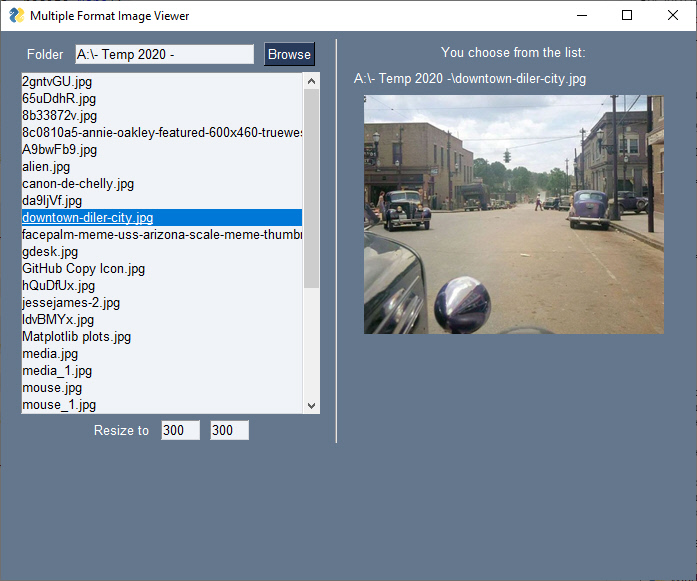Select alien.jpg from the list
697x581 pixels.
pos(47,166)
